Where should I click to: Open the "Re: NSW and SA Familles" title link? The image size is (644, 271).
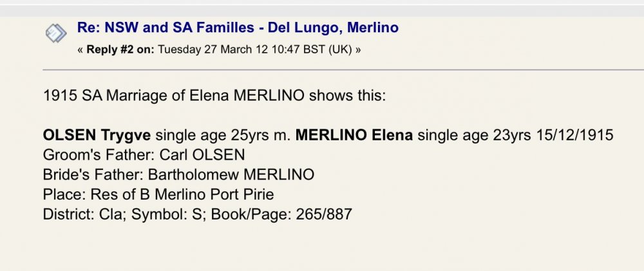point(238,28)
